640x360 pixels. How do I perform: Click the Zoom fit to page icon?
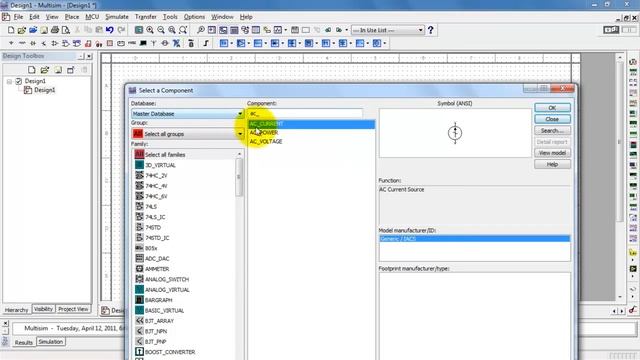[183, 30]
